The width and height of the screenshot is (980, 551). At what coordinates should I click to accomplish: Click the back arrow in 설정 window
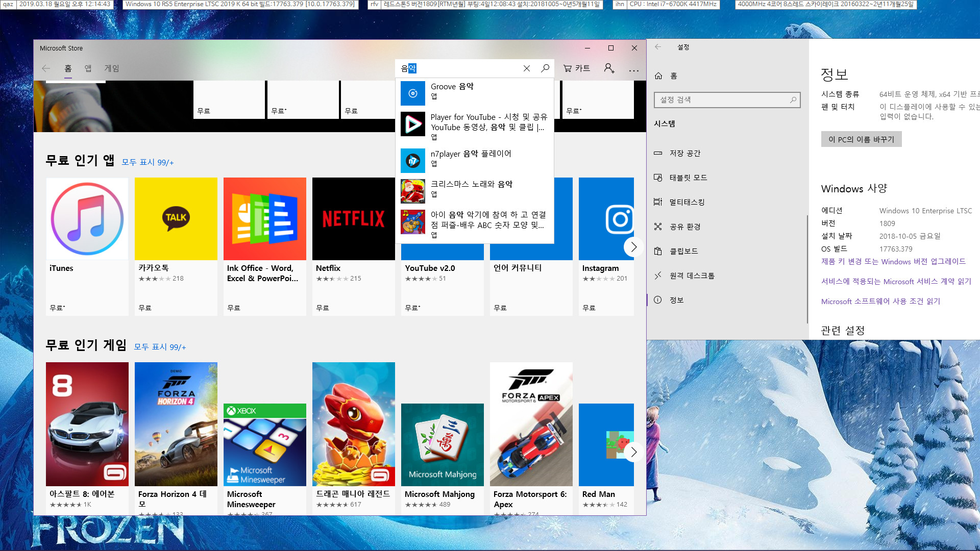pos(658,47)
